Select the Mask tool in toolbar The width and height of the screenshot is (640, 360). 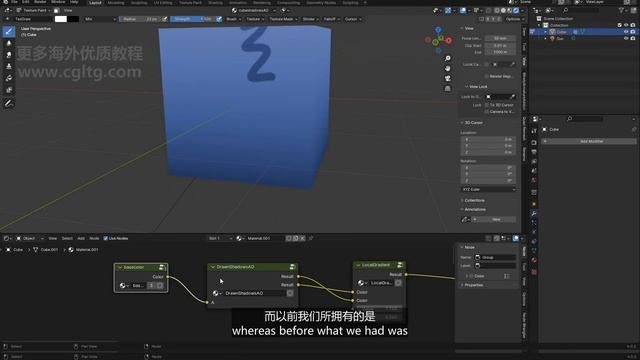tap(9, 90)
